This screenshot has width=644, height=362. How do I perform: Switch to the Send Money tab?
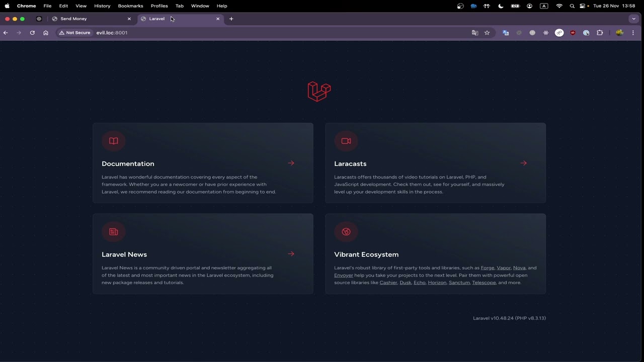pyautogui.click(x=92, y=19)
